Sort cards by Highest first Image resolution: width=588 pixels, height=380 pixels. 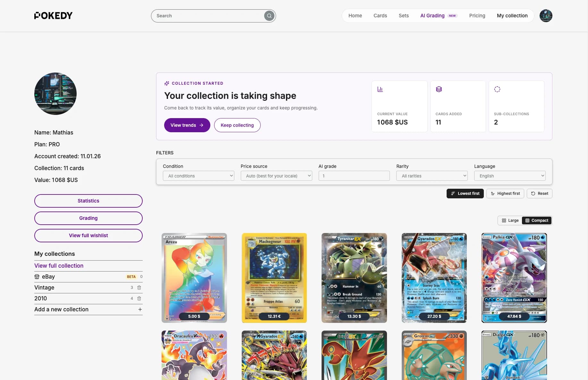[505, 194]
